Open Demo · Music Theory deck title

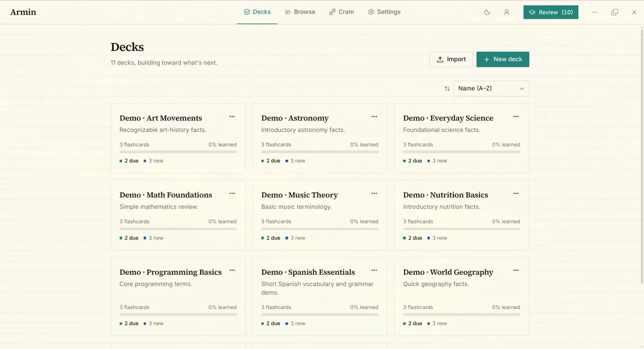(300, 195)
